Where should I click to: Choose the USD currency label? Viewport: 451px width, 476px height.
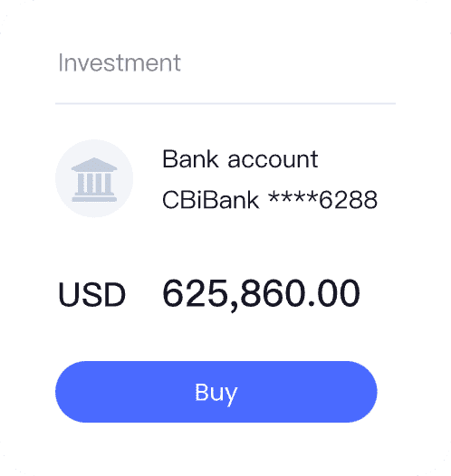91,294
